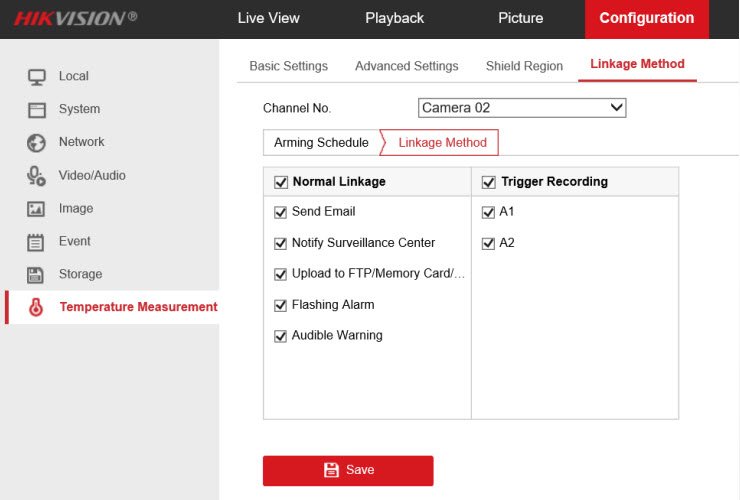The width and height of the screenshot is (740, 500).
Task: Disable the Audible Warning checkbox
Action: tap(280, 336)
